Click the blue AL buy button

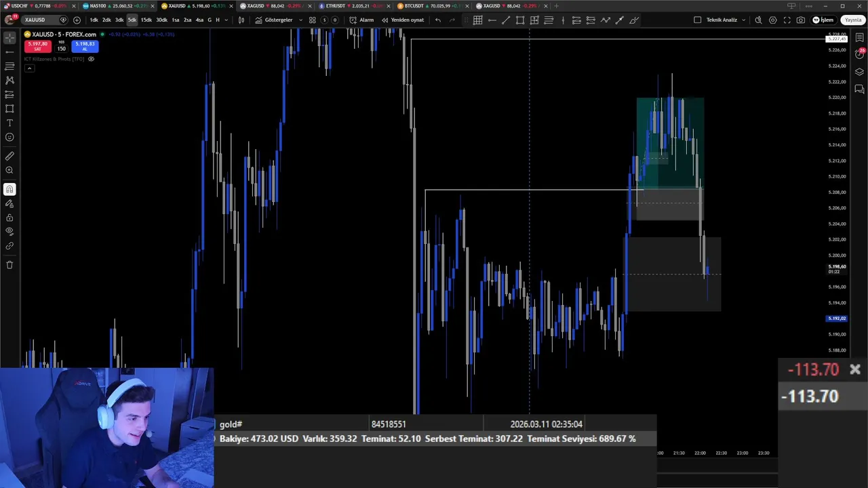pyautogui.click(x=85, y=46)
